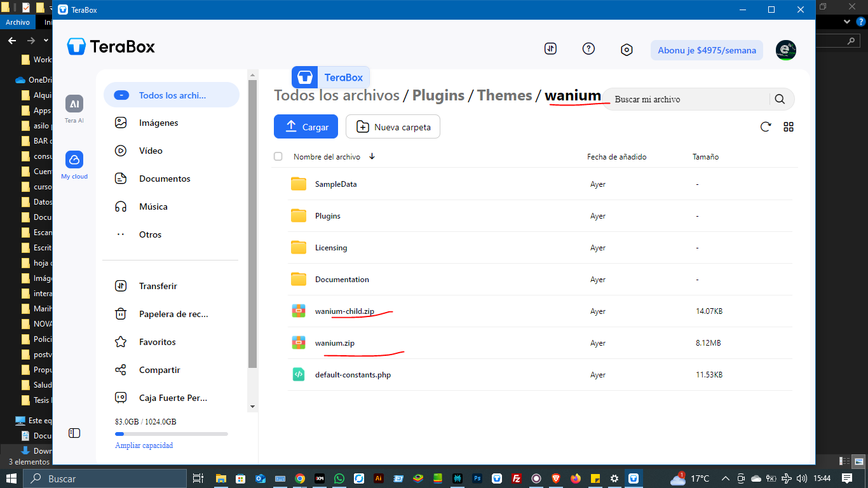
Task: Select the My cloud sidebar icon
Action: tap(74, 159)
